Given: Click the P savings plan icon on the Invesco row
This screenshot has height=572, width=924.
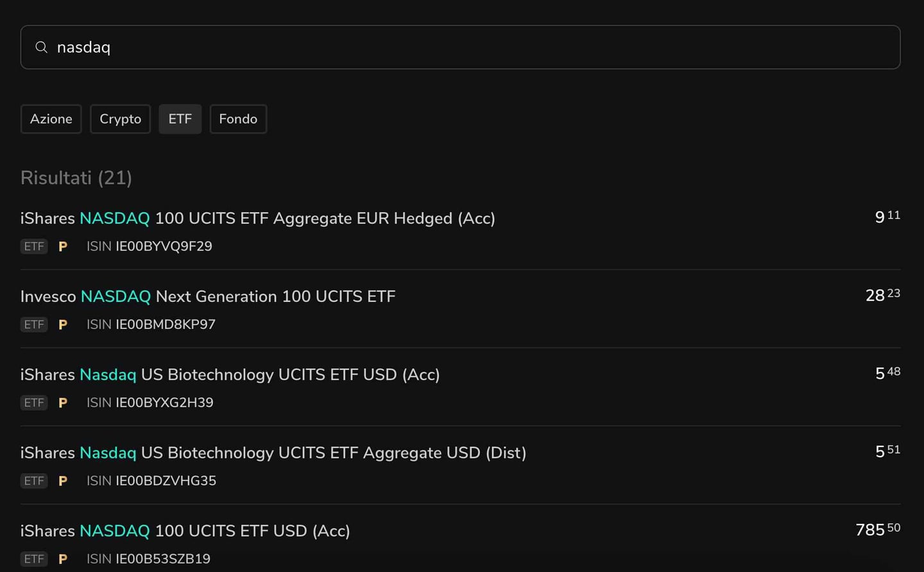Looking at the screenshot, I should click(x=63, y=324).
